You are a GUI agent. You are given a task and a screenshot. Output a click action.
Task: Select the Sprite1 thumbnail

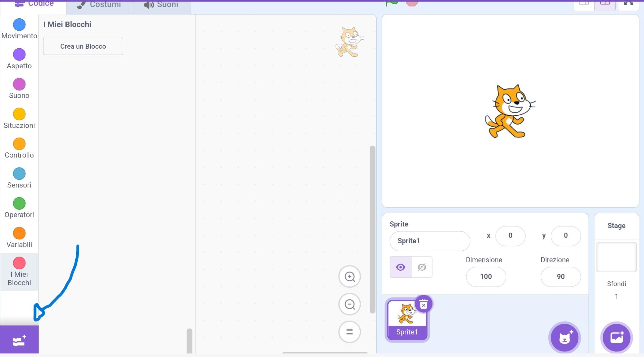[407, 320]
